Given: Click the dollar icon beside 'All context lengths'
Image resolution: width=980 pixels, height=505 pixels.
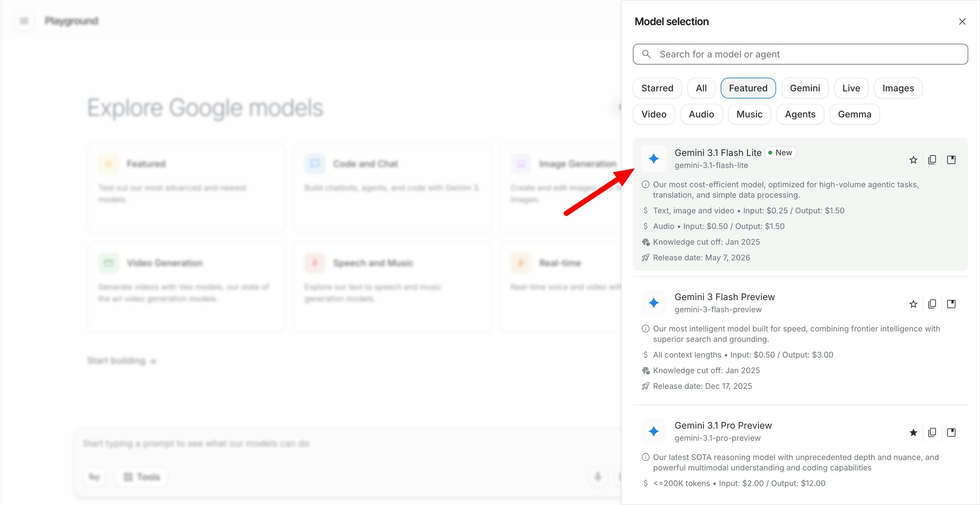Looking at the screenshot, I should click(x=645, y=355).
